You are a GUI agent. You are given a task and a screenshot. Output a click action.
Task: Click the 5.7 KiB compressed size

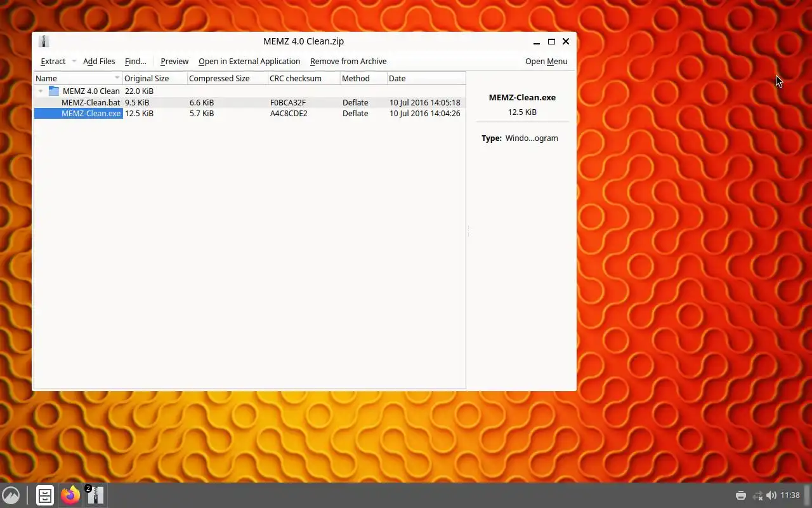[x=202, y=113]
